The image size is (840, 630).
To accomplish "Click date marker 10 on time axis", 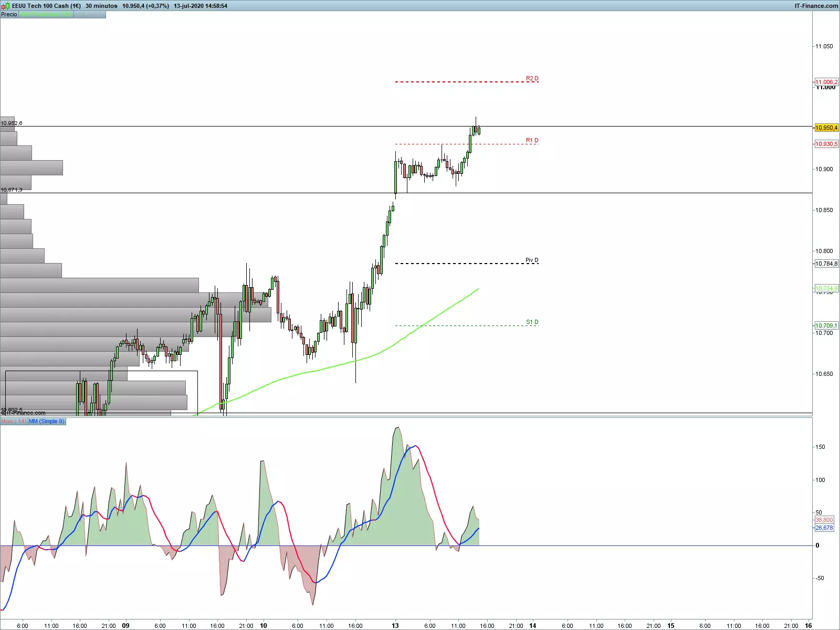I will pyautogui.click(x=264, y=625).
